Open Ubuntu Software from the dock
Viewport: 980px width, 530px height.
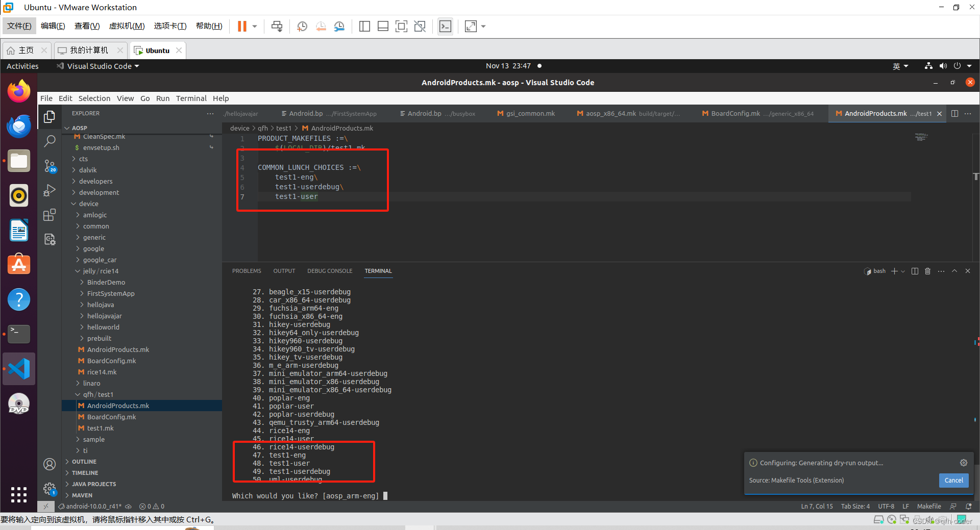pos(19,265)
